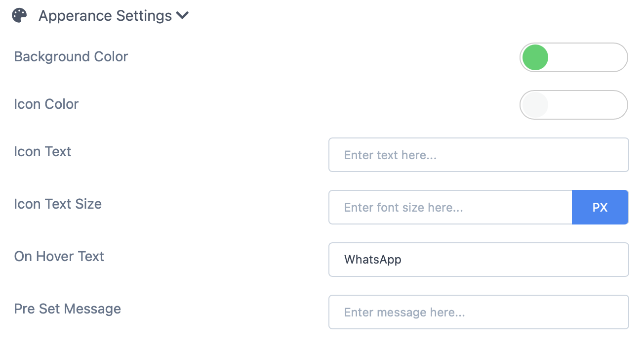Click the Background Color label
The width and height of the screenshot is (644, 358).
point(71,57)
